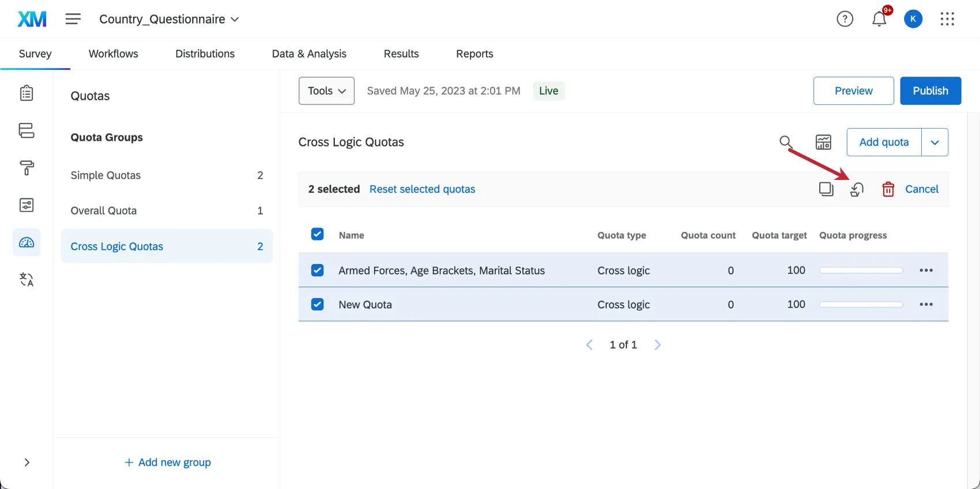Open the Look and feel paint roller
The width and height of the screenshot is (980, 489).
27,168
